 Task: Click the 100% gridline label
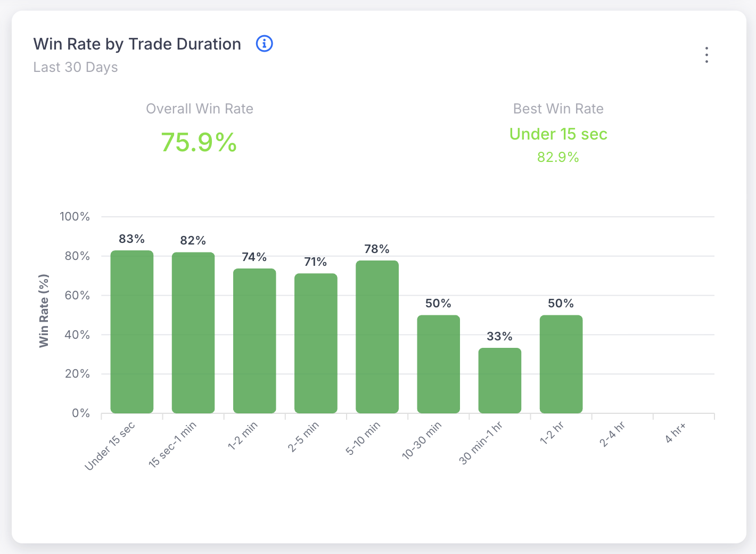73,217
